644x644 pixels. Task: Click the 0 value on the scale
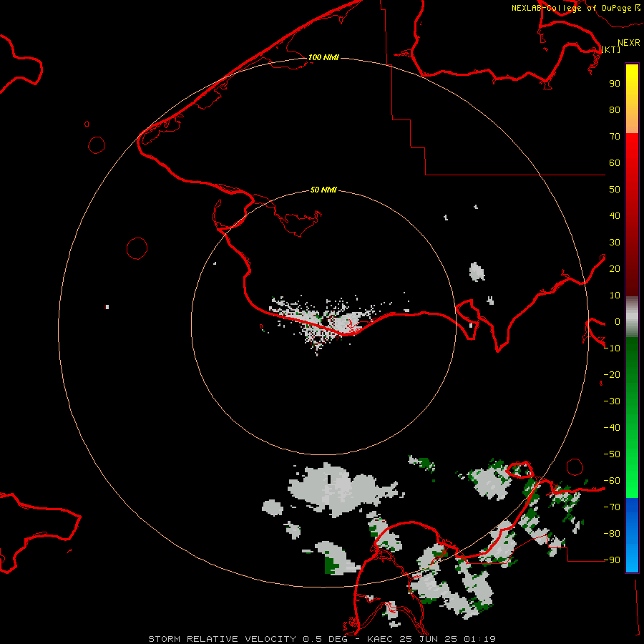tap(618, 321)
